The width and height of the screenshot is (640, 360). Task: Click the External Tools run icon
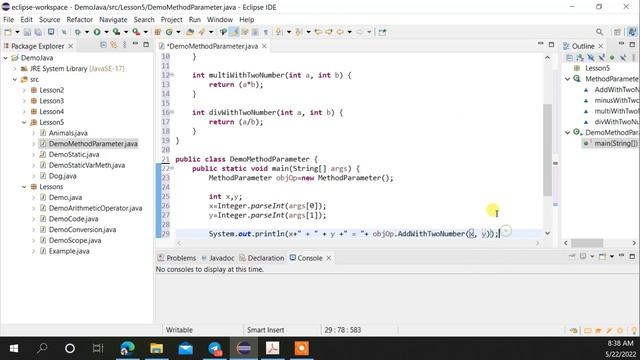(136, 32)
